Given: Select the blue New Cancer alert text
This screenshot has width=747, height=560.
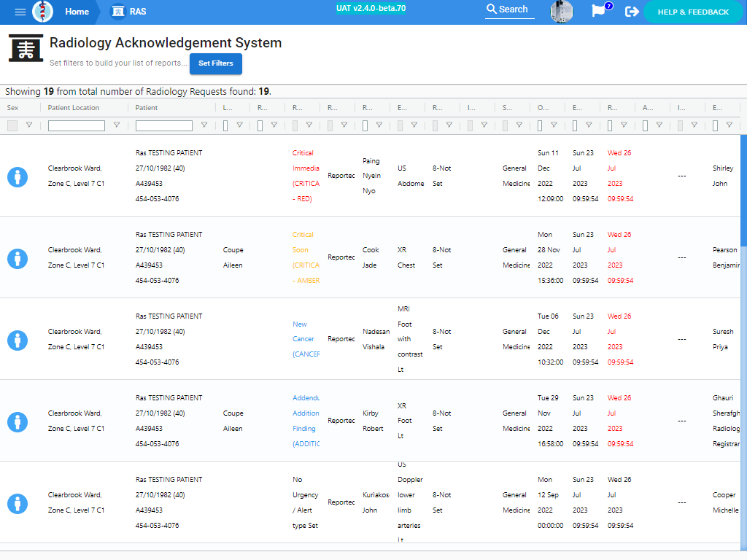Looking at the screenshot, I should click(x=306, y=339).
